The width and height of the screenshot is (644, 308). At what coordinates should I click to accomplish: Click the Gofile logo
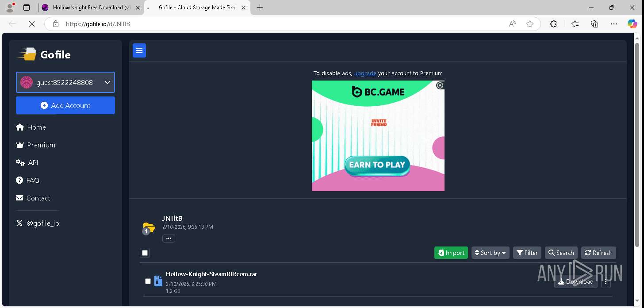pyautogui.click(x=44, y=54)
